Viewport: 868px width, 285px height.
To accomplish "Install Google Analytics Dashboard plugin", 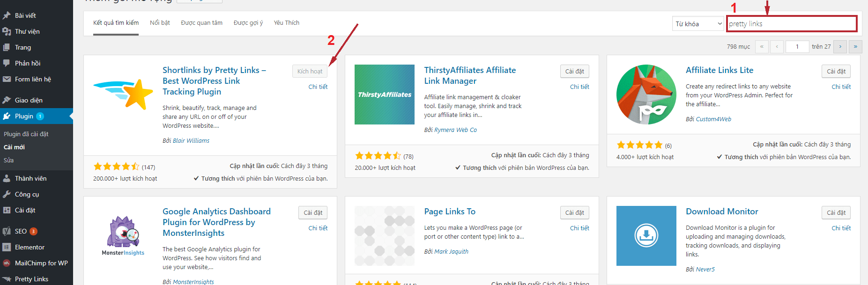I will click(313, 212).
